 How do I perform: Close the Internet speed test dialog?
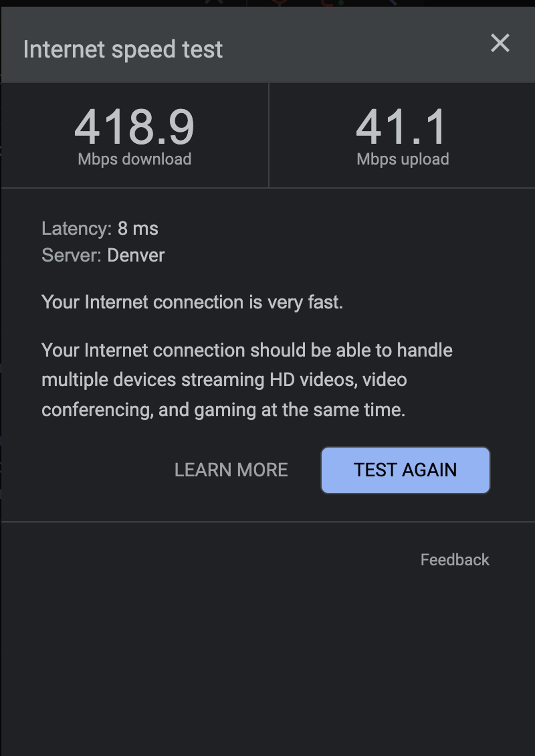(x=500, y=43)
